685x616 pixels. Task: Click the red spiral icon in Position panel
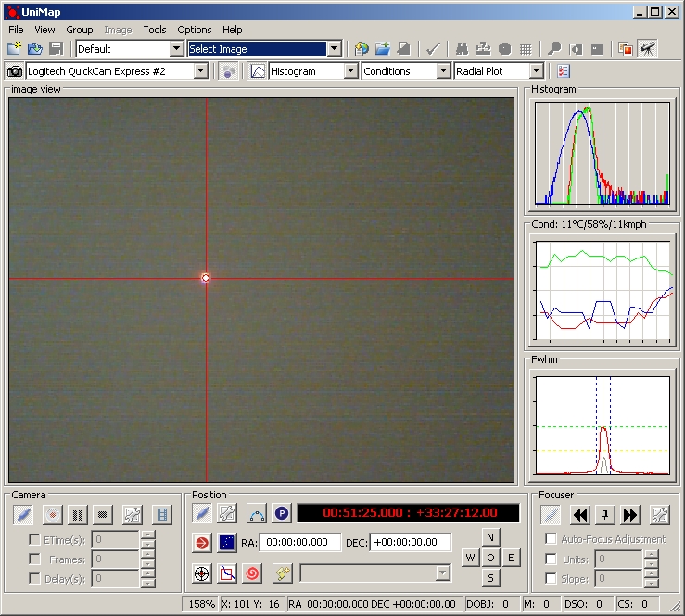252,573
